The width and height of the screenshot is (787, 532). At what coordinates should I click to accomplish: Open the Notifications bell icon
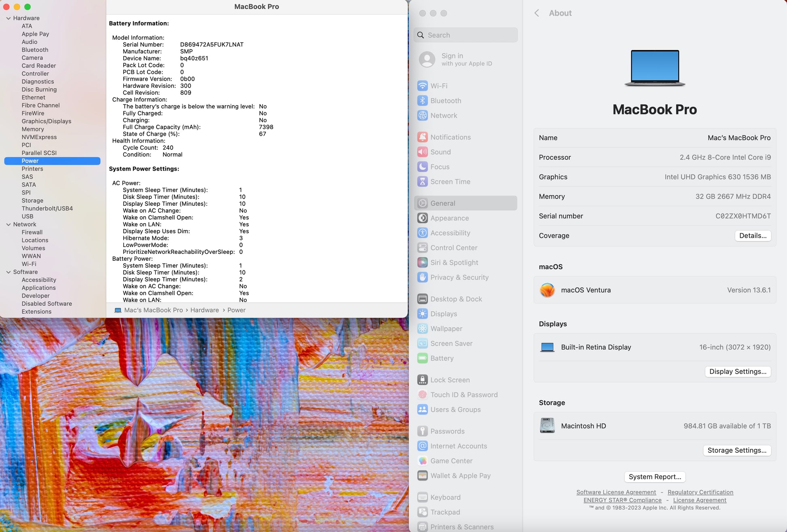point(422,137)
